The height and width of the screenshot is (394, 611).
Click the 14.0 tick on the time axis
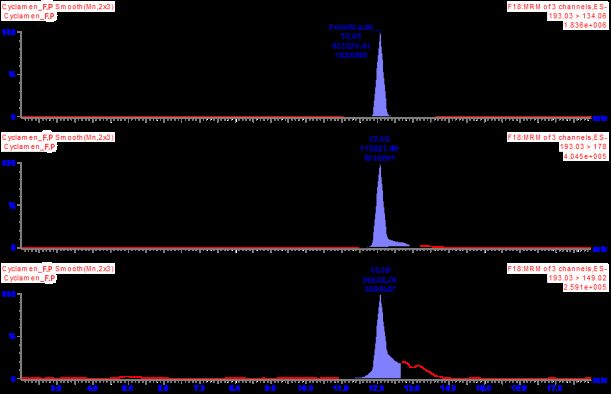click(x=448, y=389)
